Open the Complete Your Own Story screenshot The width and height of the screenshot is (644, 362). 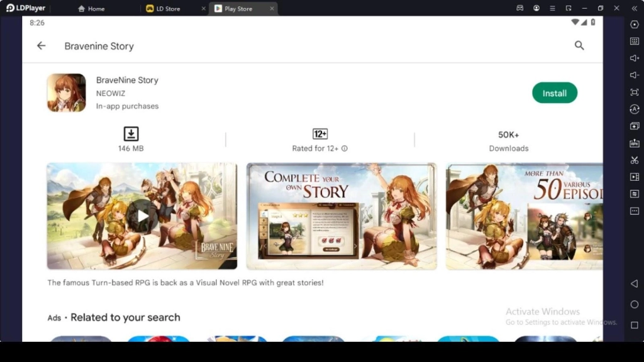[341, 216]
